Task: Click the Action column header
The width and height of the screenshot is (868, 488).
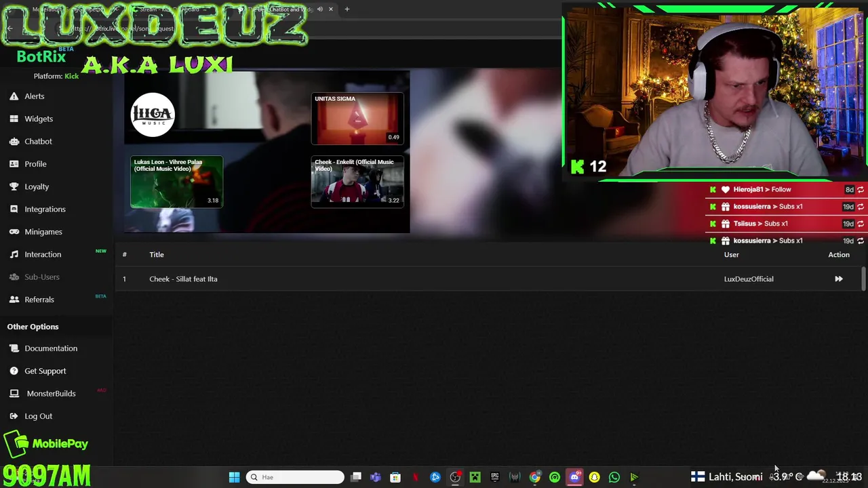Action: click(839, 254)
